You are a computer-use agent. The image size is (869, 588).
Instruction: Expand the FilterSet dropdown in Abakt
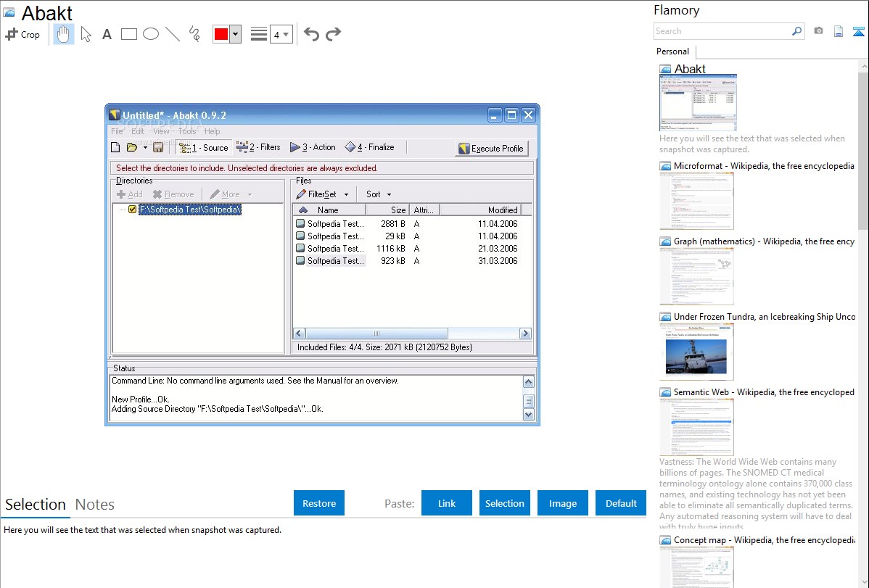(346, 194)
